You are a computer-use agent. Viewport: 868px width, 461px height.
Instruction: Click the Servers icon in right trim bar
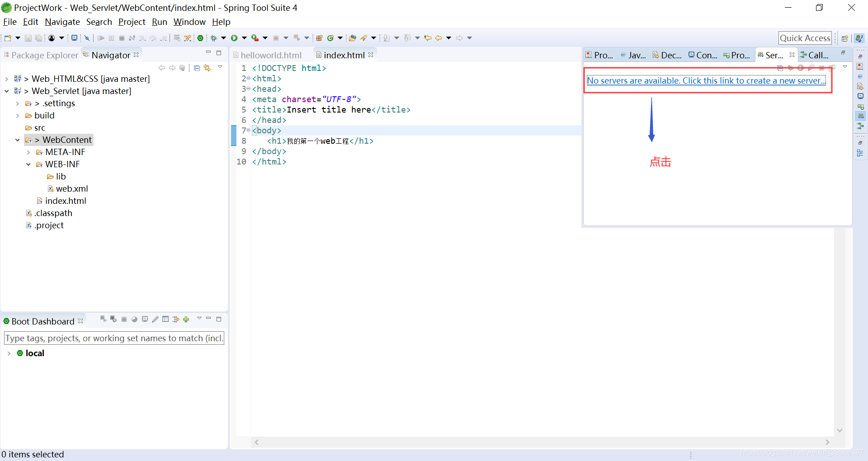[860, 116]
